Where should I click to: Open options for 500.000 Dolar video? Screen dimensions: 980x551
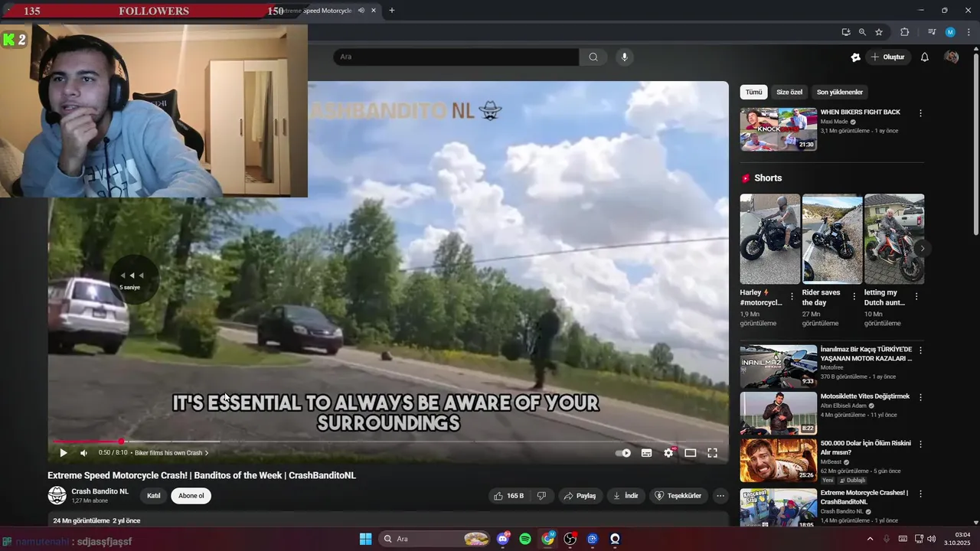click(920, 444)
